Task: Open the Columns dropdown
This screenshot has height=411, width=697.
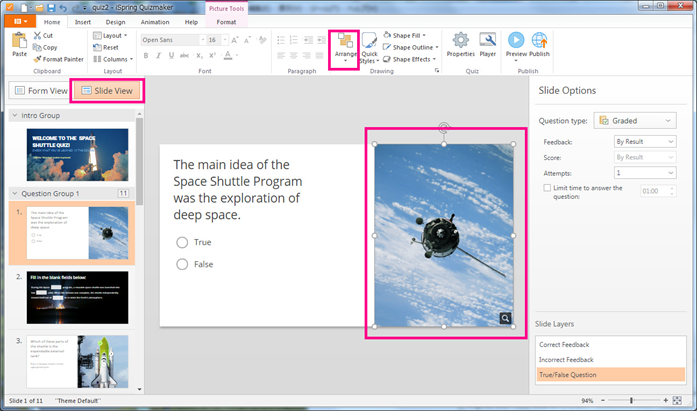Action: tap(113, 59)
